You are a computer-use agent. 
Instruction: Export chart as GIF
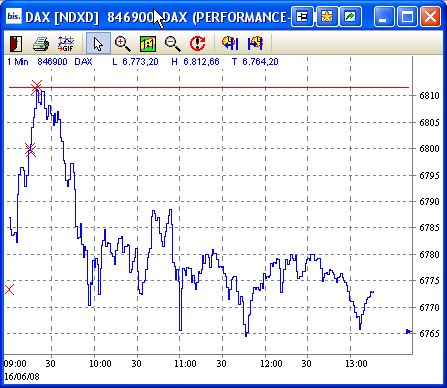(x=66, y=44)
